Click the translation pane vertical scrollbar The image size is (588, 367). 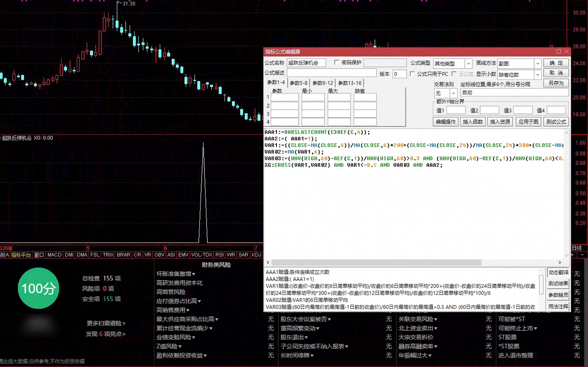tap(541, 284)
